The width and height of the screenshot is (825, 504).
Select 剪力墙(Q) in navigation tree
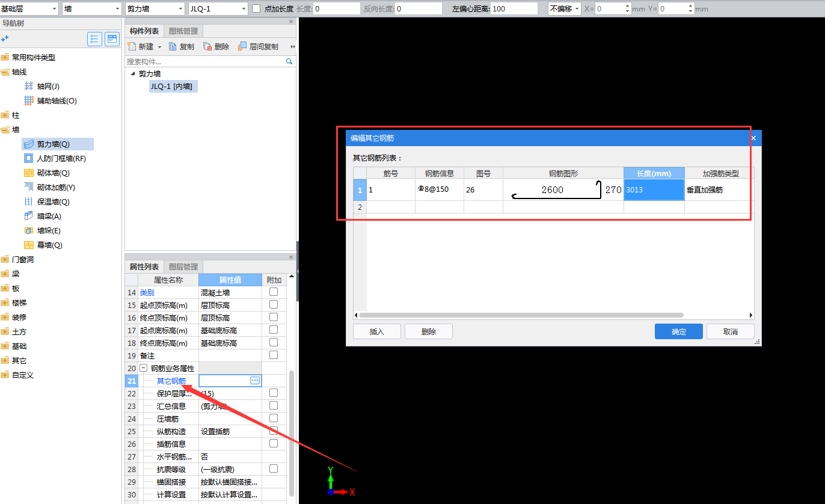point(58,144)
